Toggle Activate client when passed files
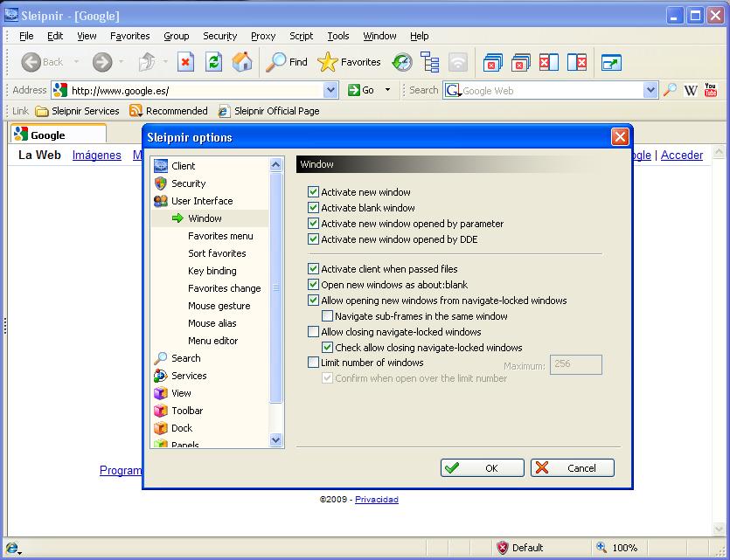730x560 pixels. tap(313, 269)
